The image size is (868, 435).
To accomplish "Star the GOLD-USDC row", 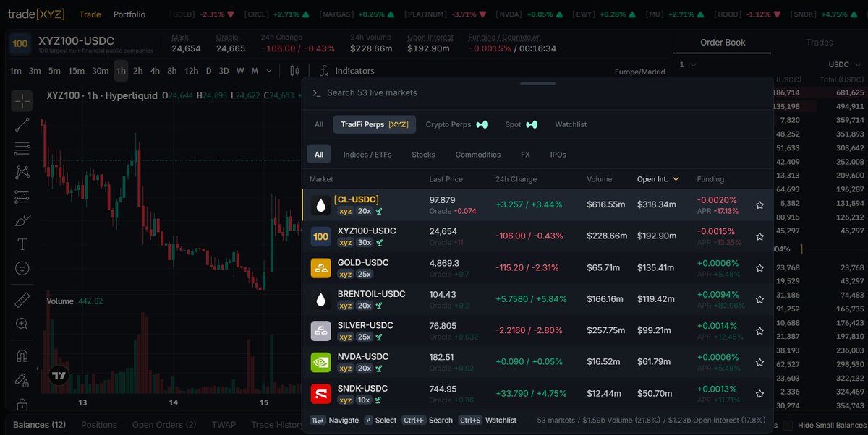I will pyautogui.click(x=759, y=268).
